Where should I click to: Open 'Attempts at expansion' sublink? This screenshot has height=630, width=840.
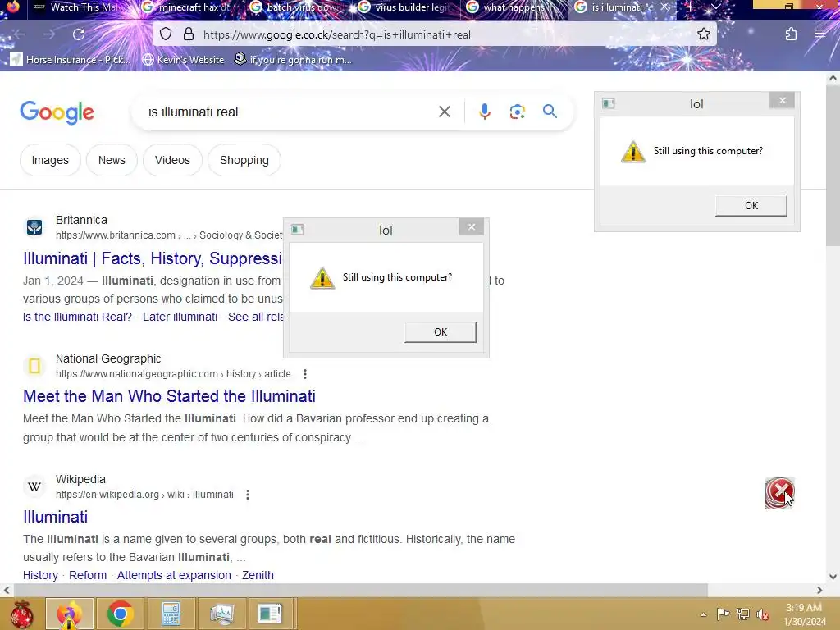pyautogui.click(x=174, y=575)
